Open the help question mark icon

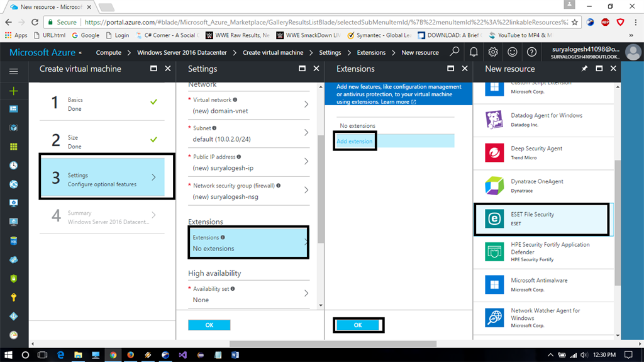click(x=531, y=52)
